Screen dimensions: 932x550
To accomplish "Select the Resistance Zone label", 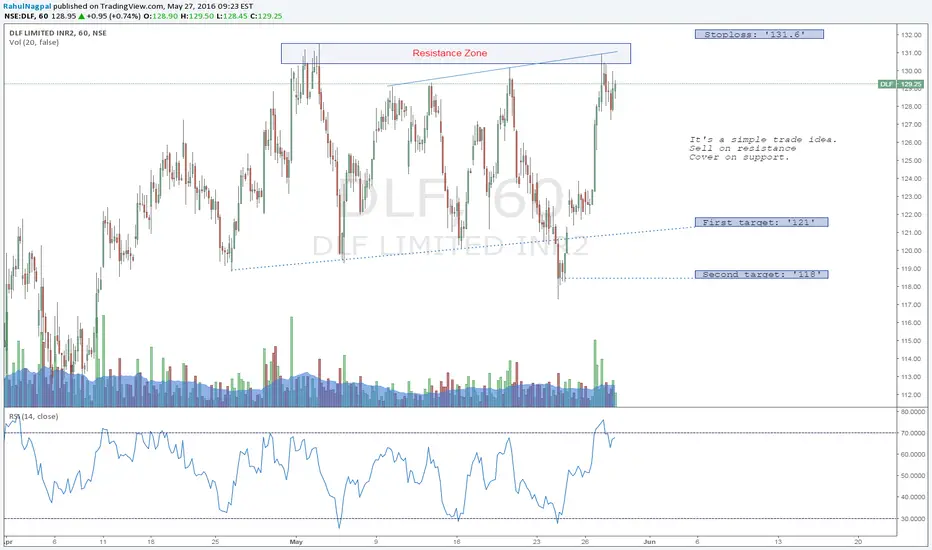I will click(450, 53).
